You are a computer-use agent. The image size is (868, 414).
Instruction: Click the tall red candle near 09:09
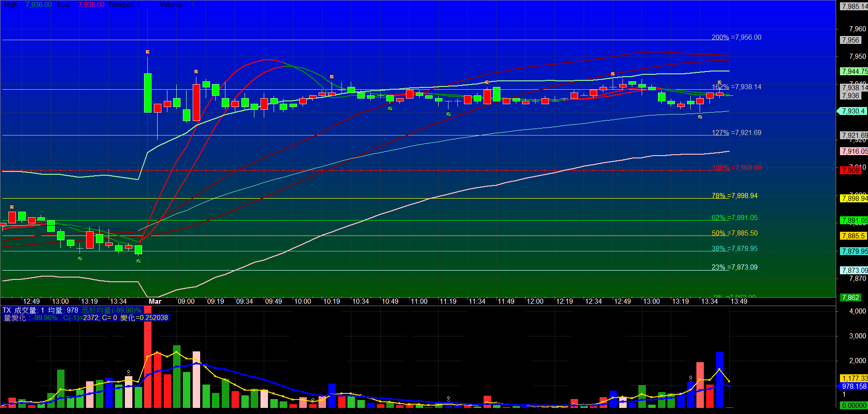pos(196,102)
